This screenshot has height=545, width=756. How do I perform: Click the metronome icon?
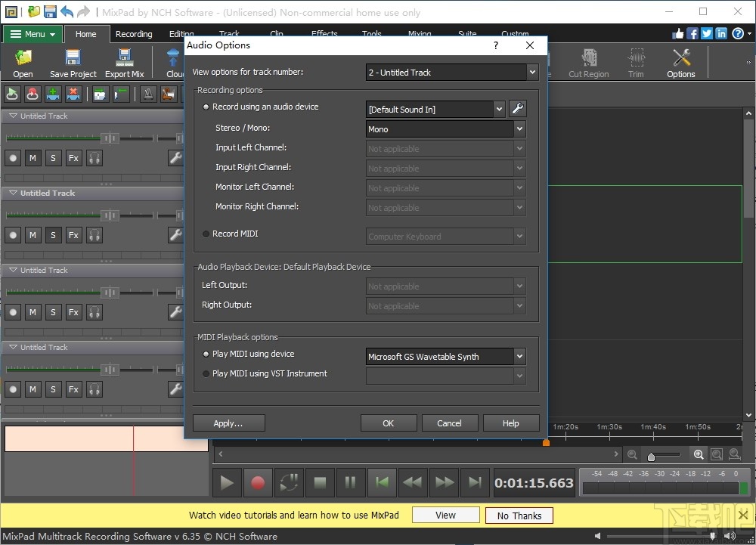(148, 94)
